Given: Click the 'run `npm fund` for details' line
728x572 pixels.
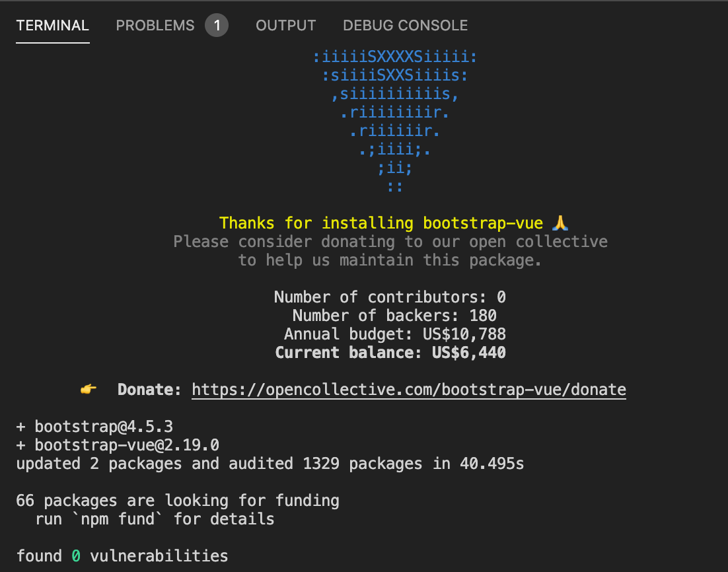Looking at the screenshot, I should point(155,519).
